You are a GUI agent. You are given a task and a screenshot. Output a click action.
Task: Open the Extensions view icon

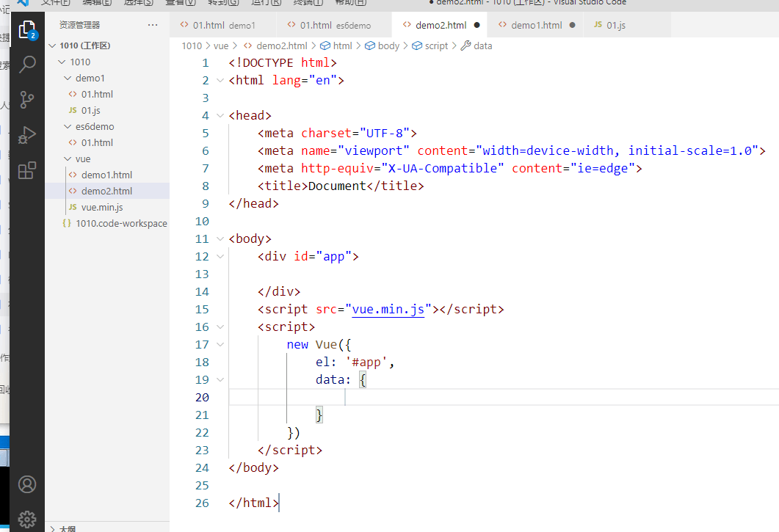tap(27, 170)
